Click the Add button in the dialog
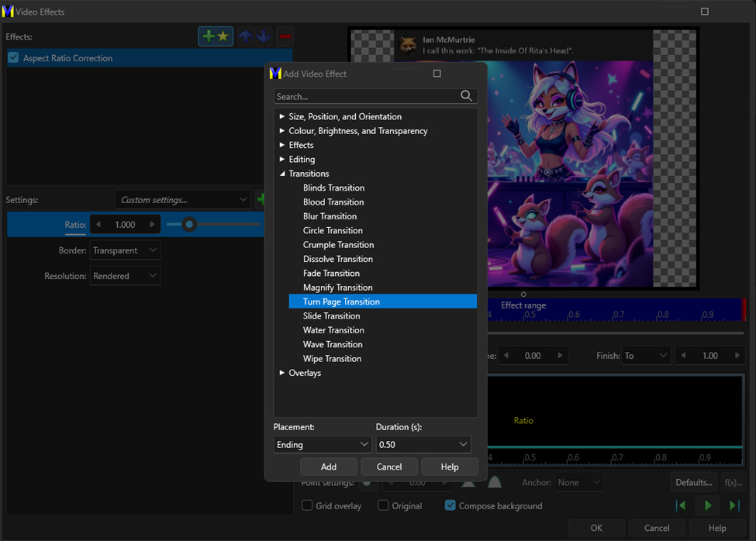The width and height of the screenshot is (756, 541). pyautogui.click(x=329, y=467)
